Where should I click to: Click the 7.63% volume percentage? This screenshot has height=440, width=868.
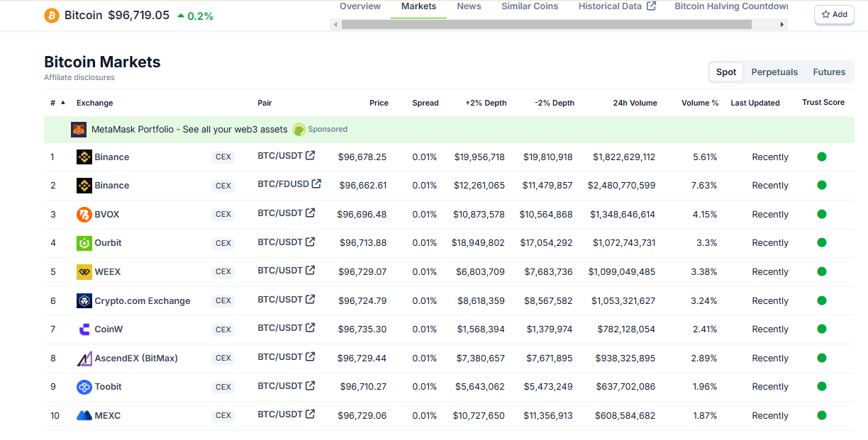point(705,186)
